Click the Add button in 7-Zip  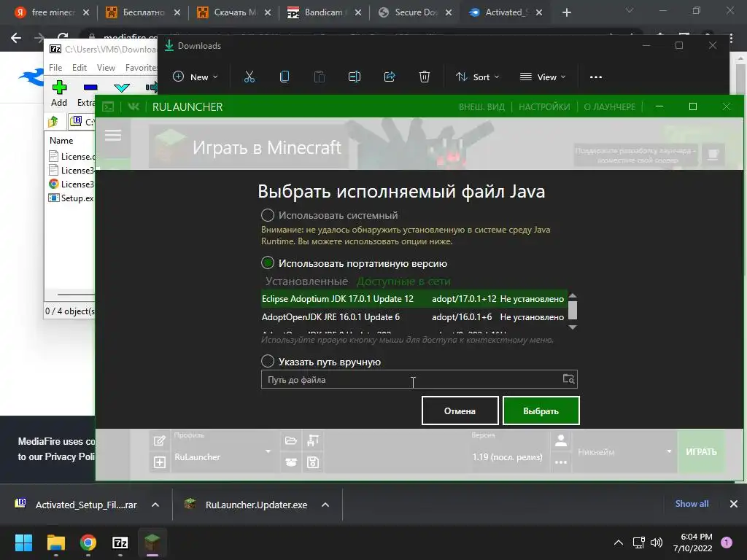pyautogui.click(x=59, y=93)
